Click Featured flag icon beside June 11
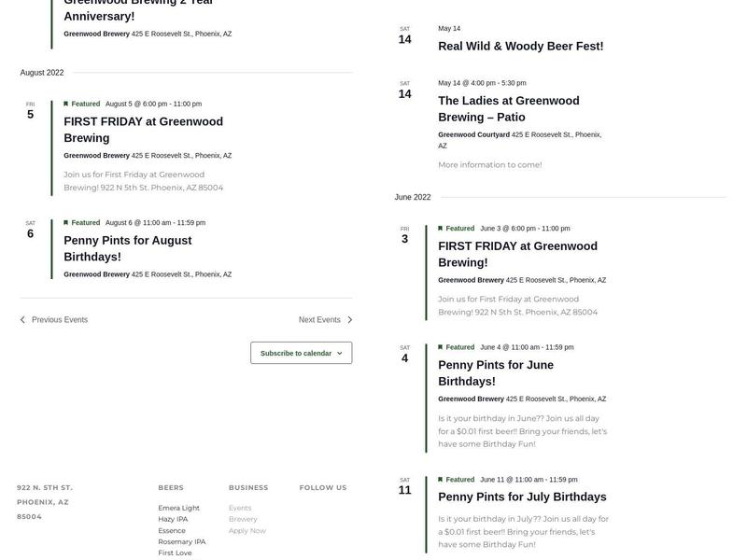The image size is (747, 560). pyautogui.click(x=441, y=480)
